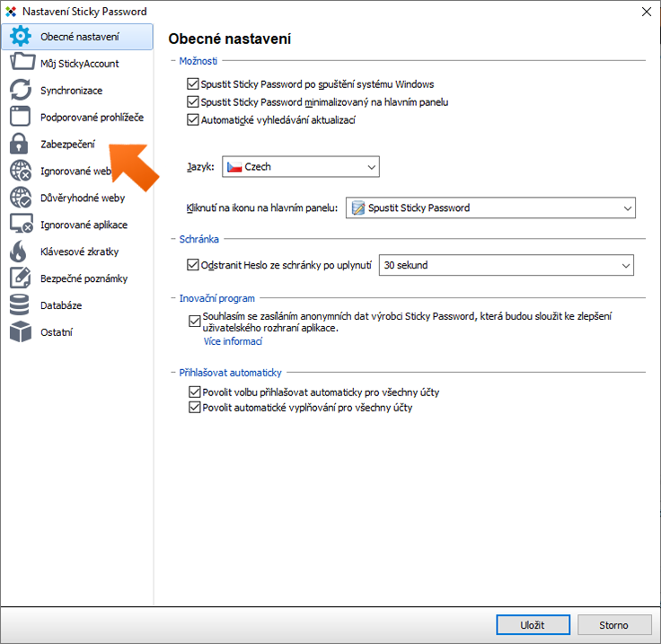This screenshot has height=644, width=661.
Task: Uncheck Odstranit Heslo ze schránky option
Action: point(193,265)
